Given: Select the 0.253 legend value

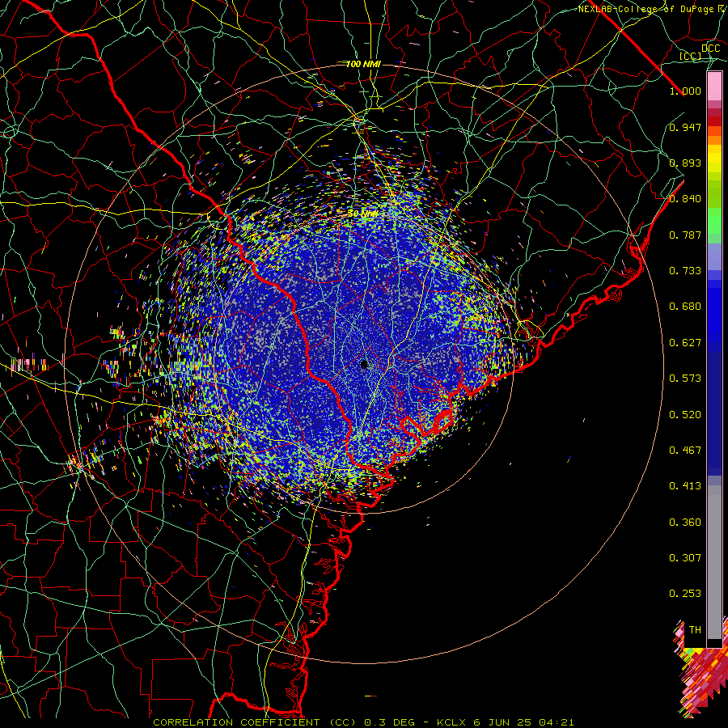Looking at the screenshot, I should 685,594.
